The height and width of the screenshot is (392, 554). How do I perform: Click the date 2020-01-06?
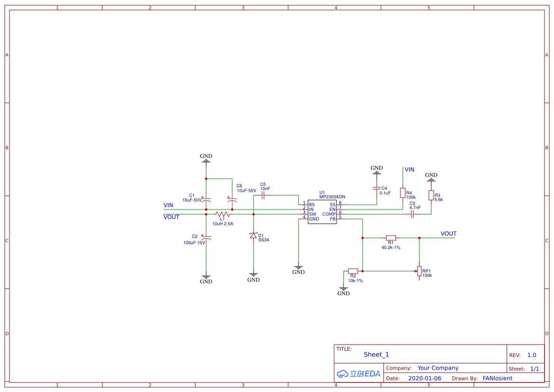[425, 379]
